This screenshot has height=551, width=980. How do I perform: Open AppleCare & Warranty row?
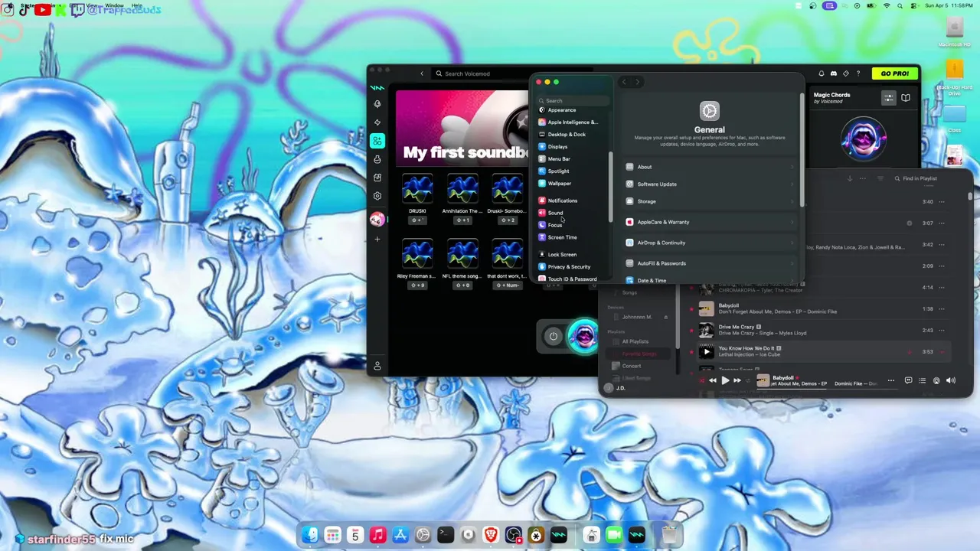click(710, 222)
